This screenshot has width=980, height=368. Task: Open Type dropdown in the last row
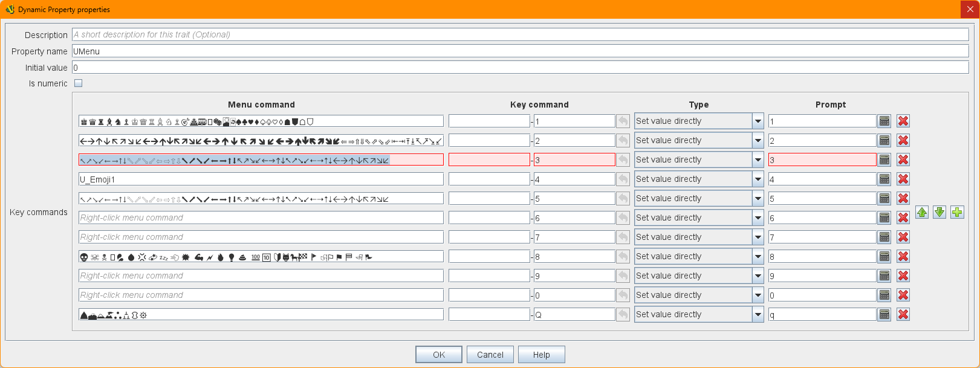click(x=758, y=314)
